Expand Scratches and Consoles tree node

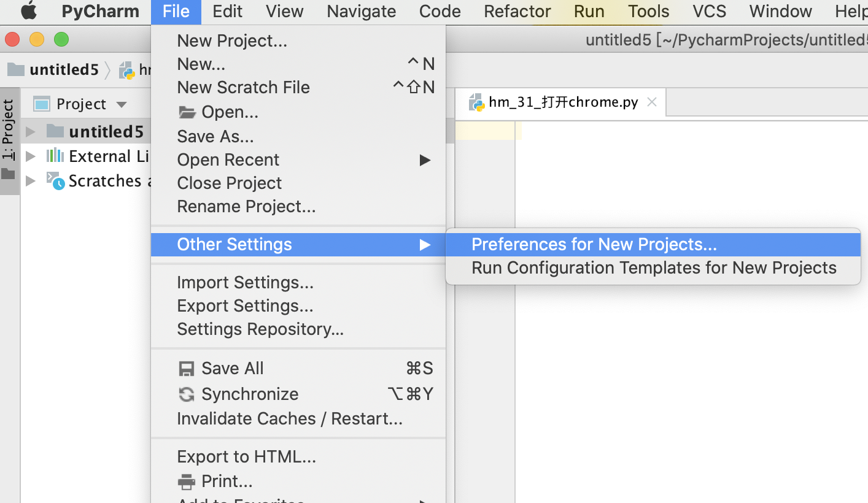(30, 181)
